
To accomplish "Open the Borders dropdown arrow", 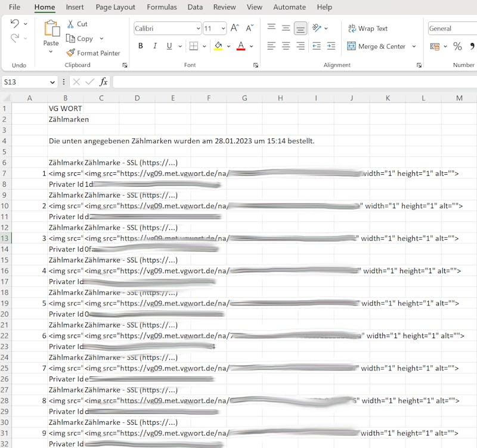I will (205, 47).
